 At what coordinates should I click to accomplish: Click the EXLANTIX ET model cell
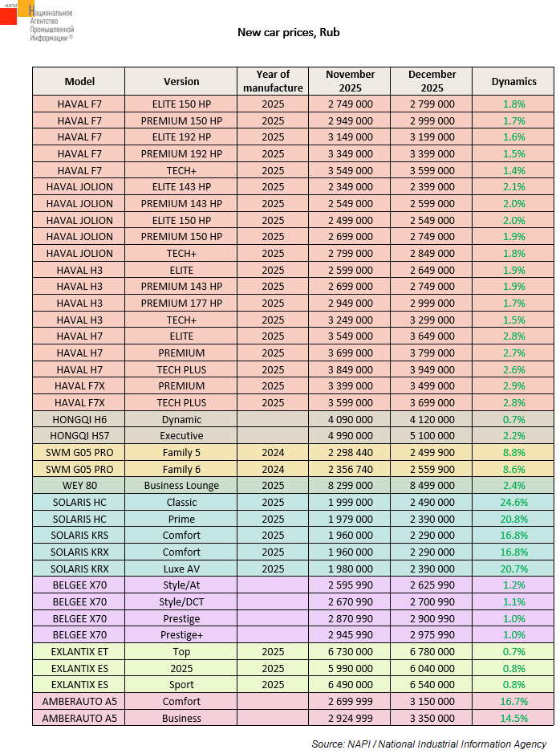[x=79, y=652]
